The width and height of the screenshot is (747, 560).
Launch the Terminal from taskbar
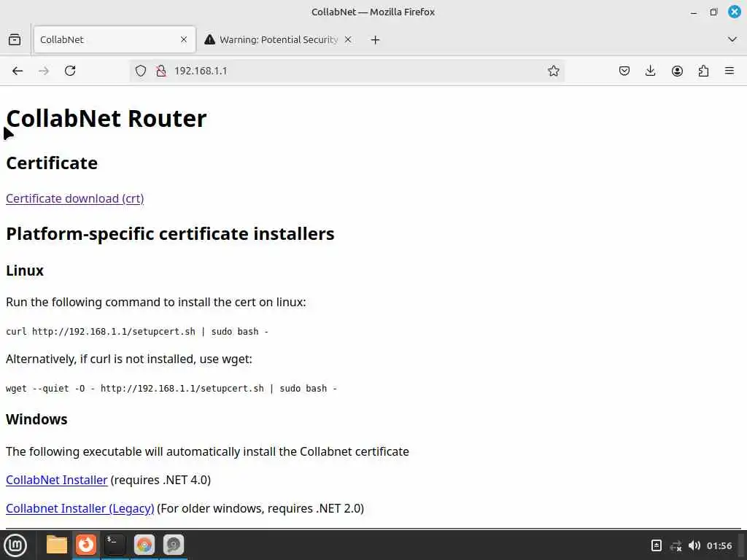click(115, 544)
